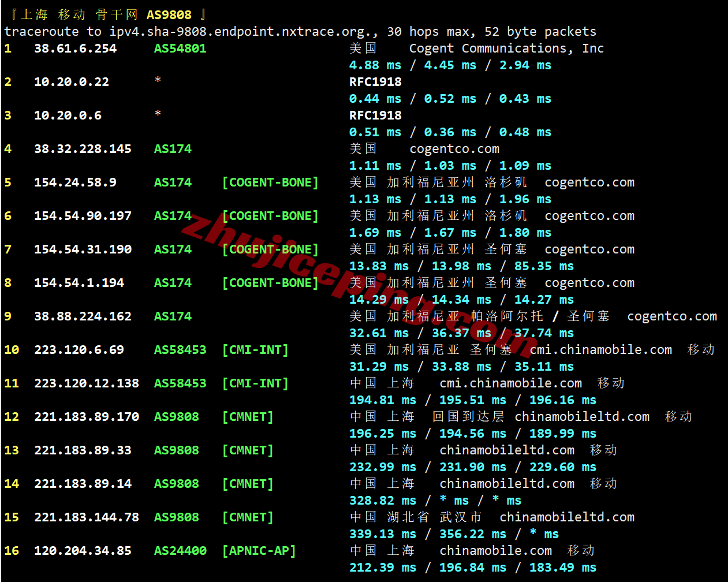The image size is (728, 582).
Task: Select hop 5 IP address 154.24.58.9
Action: click(75, 182)
